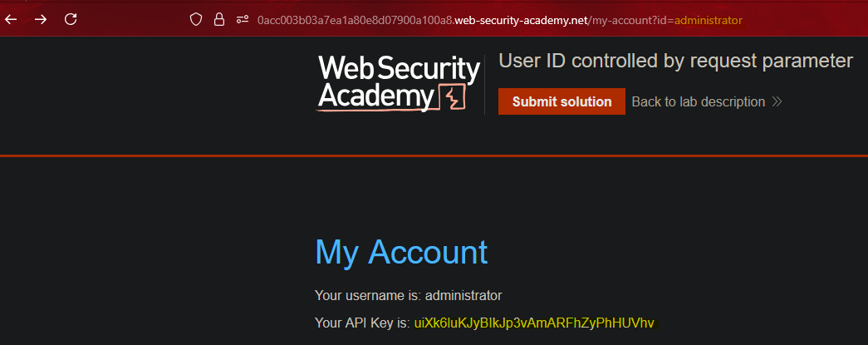Screen dimensions: 868x345
Task: Click the administrator username text
Action: pos(463,295)
